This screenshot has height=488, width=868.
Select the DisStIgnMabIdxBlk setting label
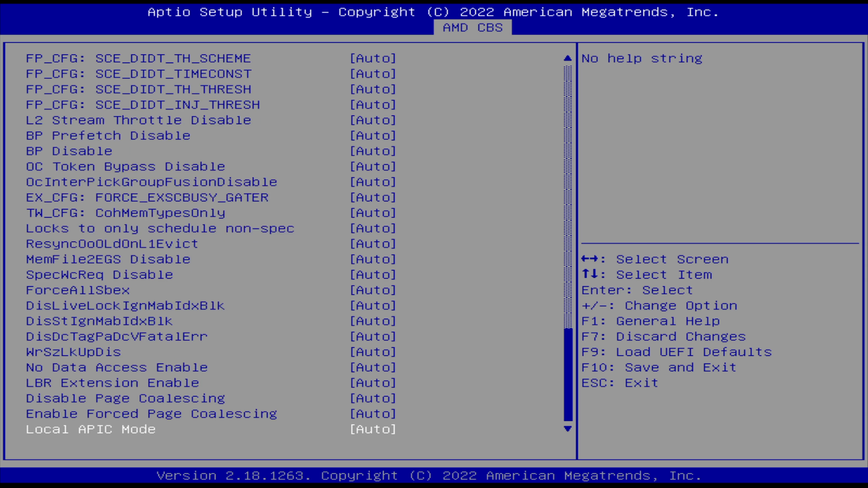click(99, 321)
